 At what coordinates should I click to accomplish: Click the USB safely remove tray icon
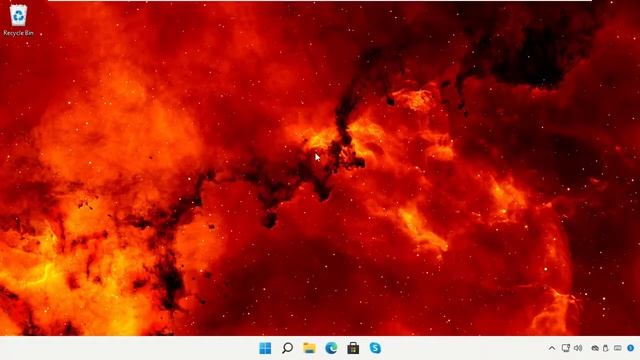[x=606, y=348]
